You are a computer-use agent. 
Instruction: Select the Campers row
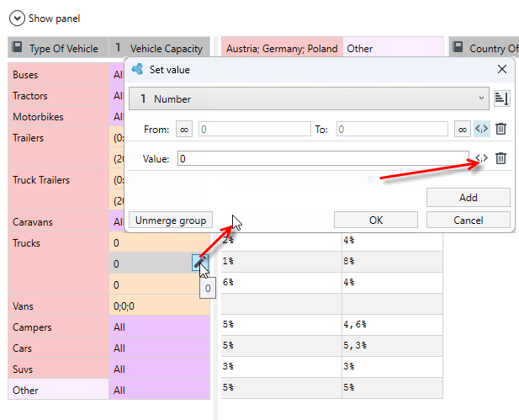pos(58,327)
